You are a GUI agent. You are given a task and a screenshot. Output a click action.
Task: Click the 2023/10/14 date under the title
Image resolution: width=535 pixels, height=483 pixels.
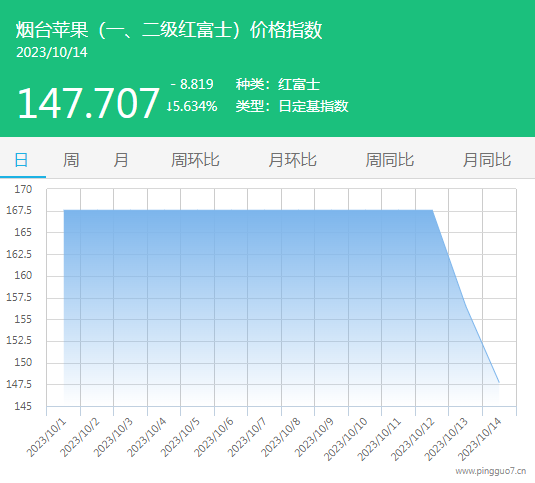52,53
